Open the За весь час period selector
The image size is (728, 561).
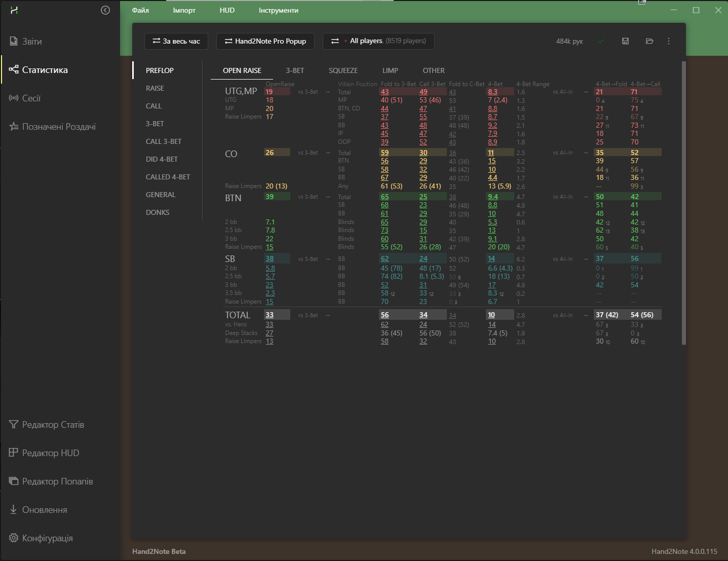tap(176, 41)
